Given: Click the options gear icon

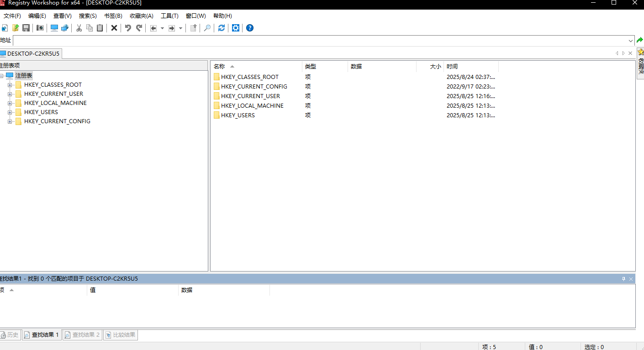Looking at the screenshot, I should tap(236, 28).
